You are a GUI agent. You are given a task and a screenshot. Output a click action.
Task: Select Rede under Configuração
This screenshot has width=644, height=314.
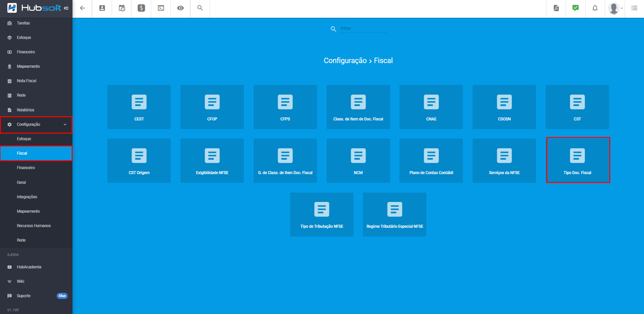coord(36,240)
